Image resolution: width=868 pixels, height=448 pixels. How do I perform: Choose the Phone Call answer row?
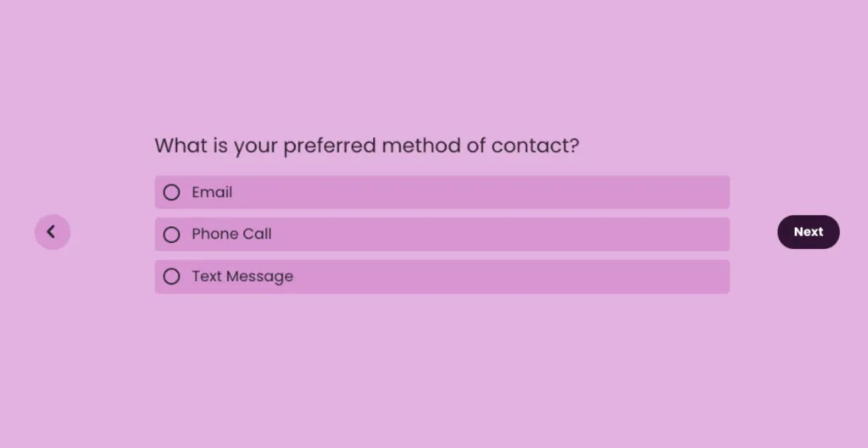[x=442, y=235]
